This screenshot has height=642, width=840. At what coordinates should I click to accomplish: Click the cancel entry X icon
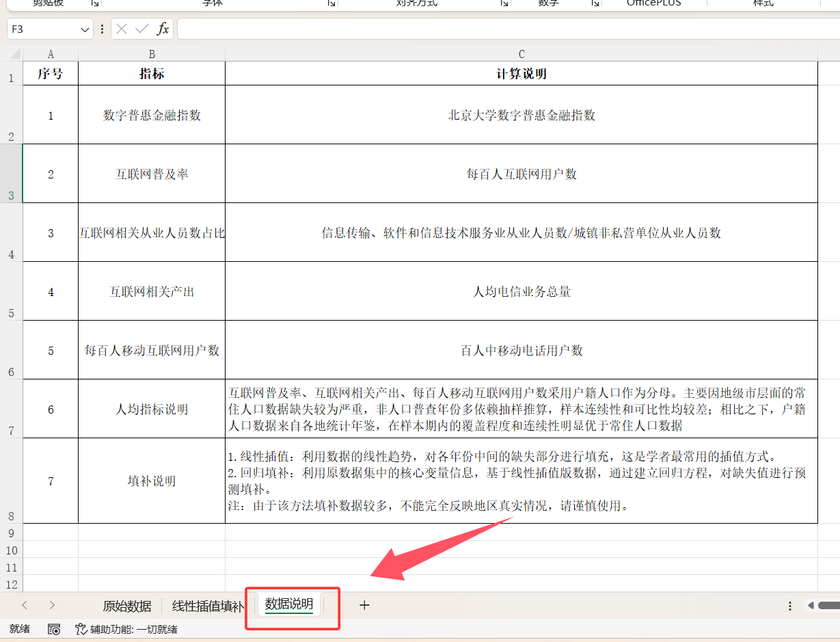tap(122, 29)
